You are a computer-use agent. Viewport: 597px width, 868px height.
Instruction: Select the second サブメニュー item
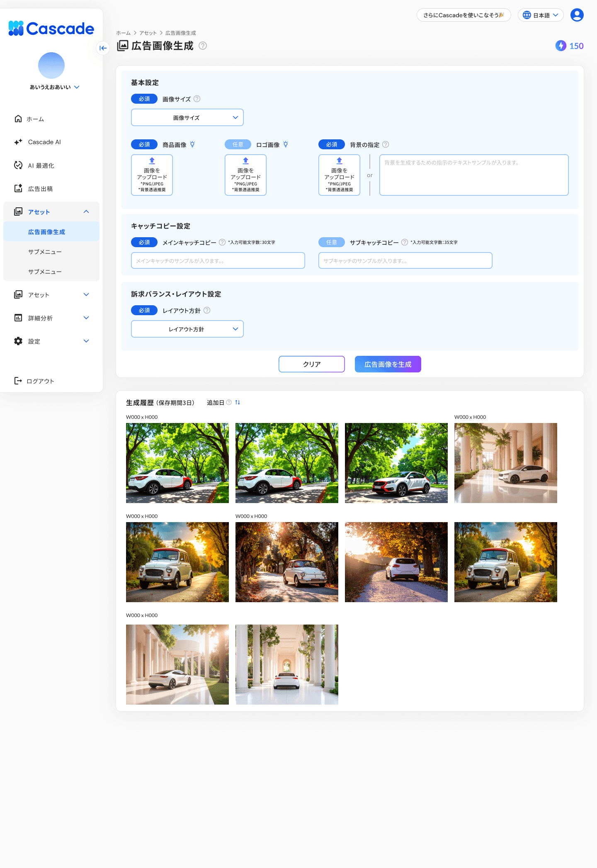(x=51, y=271)
